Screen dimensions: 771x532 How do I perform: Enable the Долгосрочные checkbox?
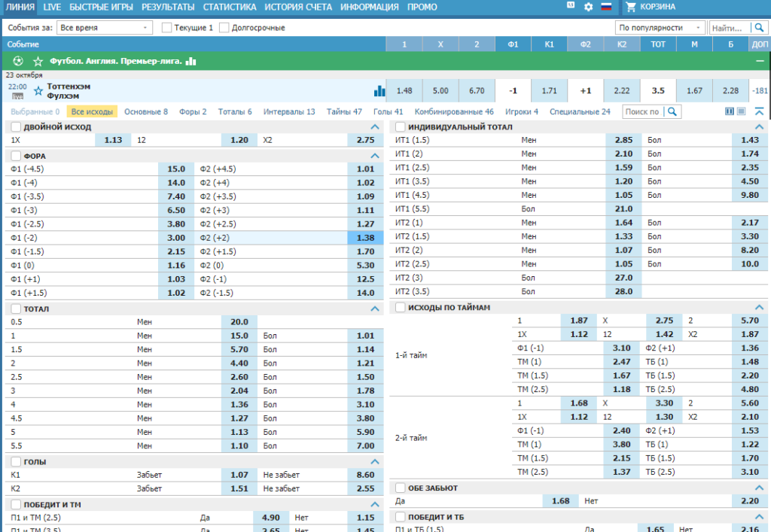[224, 28]
